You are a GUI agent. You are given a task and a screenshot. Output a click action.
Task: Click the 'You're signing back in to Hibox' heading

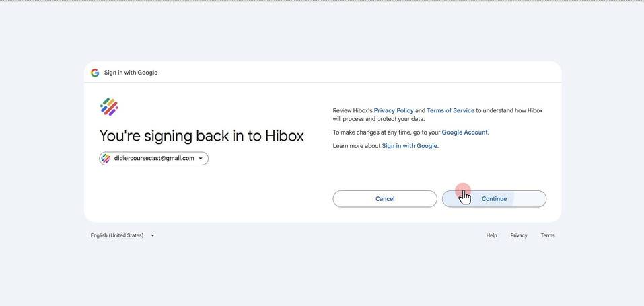coord(202,136)
